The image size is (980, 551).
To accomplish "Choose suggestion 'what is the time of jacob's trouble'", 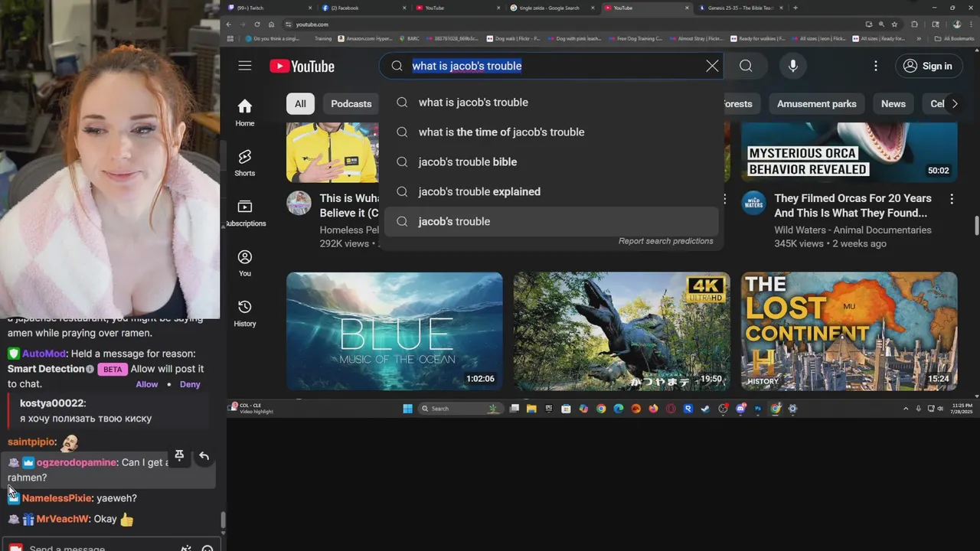I will pos(551,132).
